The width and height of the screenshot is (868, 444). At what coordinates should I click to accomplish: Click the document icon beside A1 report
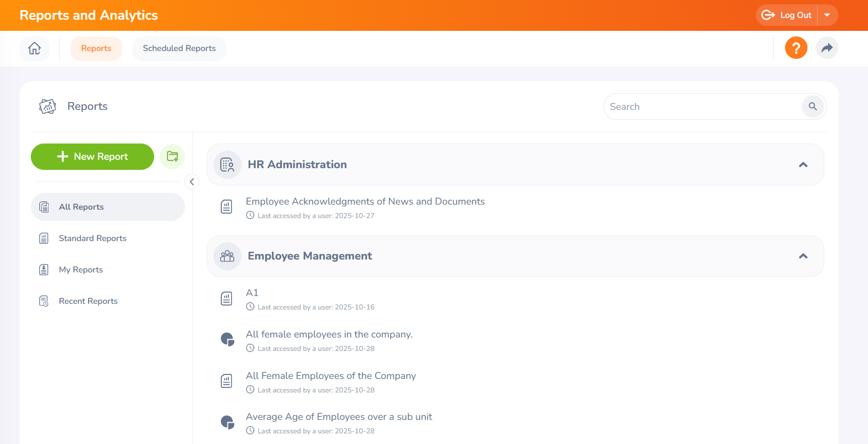point(226,299)
